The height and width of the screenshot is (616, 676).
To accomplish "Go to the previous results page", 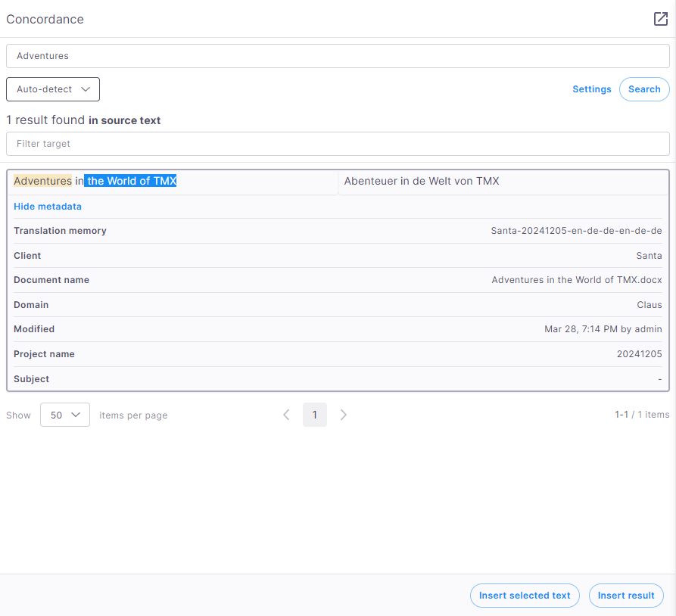I will pos(286,415).
